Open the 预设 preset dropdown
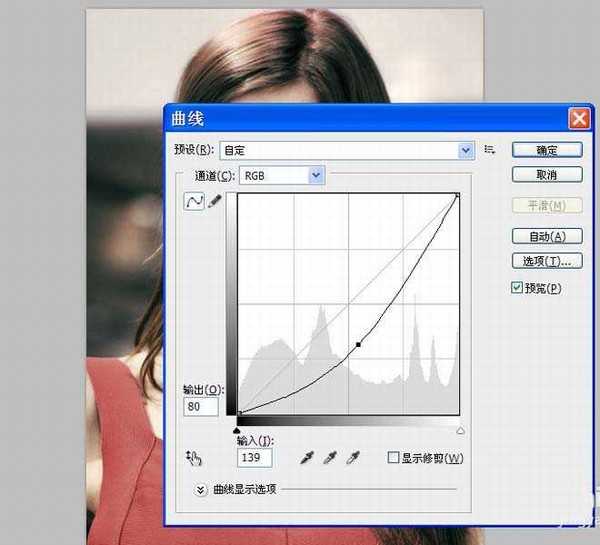Viewport: 600px width, 545px height. (x=465, y=150)
